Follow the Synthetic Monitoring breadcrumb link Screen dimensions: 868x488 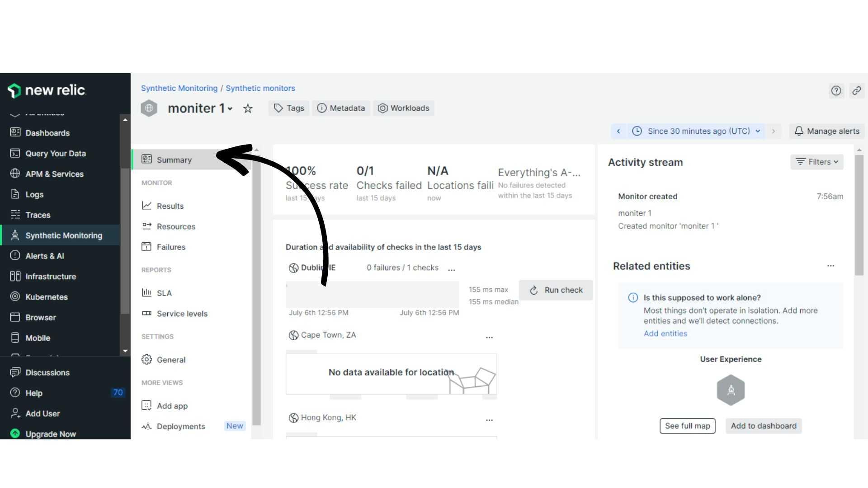[x=179, y=88]
